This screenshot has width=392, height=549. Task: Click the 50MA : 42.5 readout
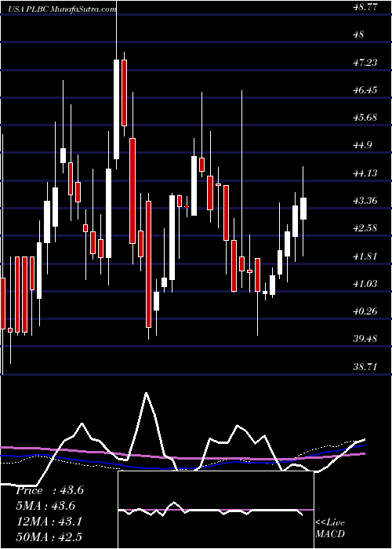click(x=49, y=536)
